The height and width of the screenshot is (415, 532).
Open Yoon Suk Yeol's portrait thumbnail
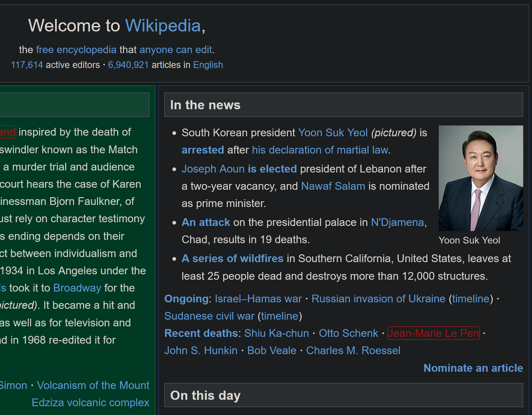(480, 178)
